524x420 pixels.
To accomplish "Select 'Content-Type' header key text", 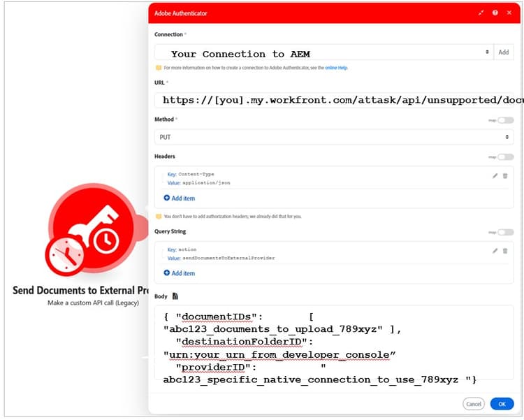I will (196, 174).
